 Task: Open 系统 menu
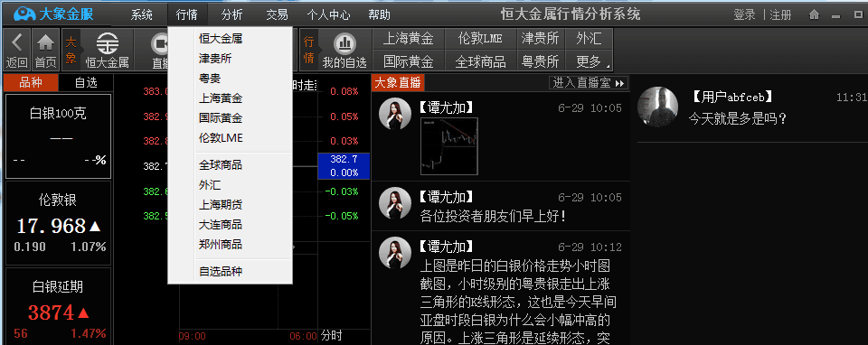pos(142,15)
